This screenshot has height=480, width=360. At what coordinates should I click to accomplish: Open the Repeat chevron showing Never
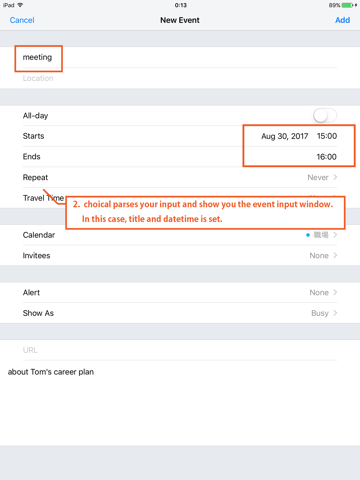335,177
